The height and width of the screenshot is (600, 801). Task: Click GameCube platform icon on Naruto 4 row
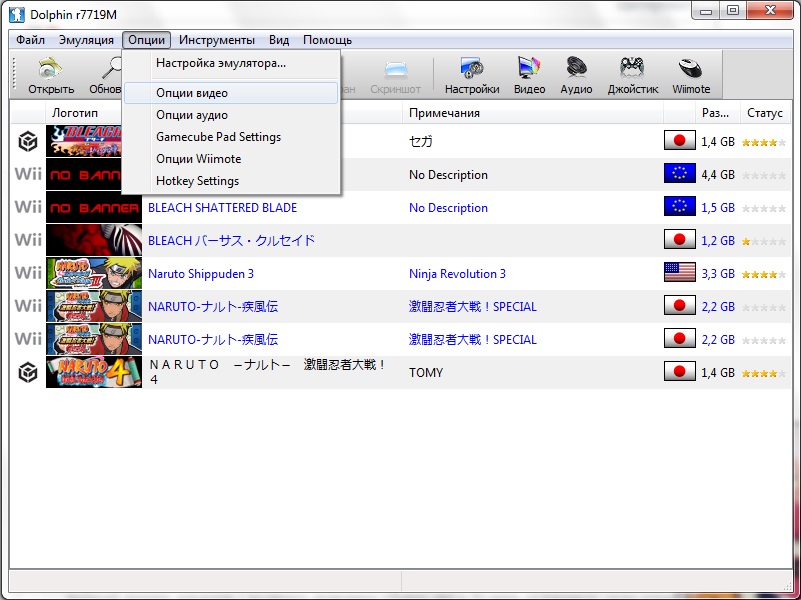[x=28, y=372]
